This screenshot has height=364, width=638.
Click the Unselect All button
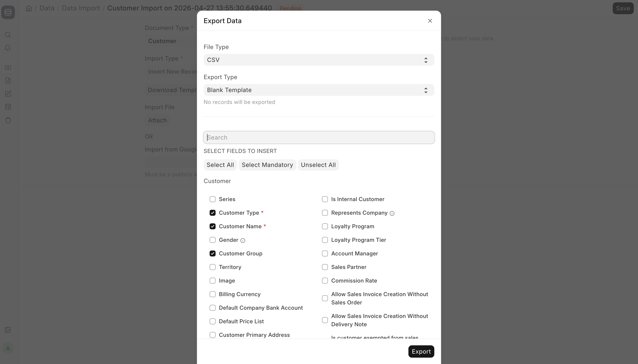[318, 165]
